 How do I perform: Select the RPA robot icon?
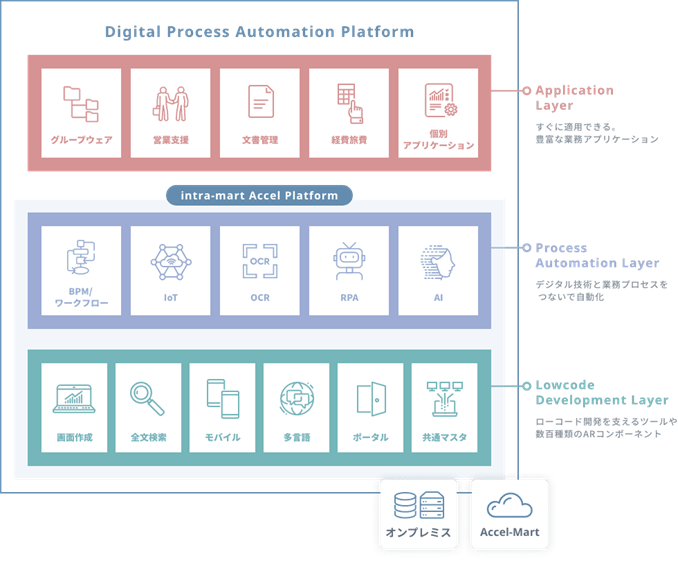point(349,261)
